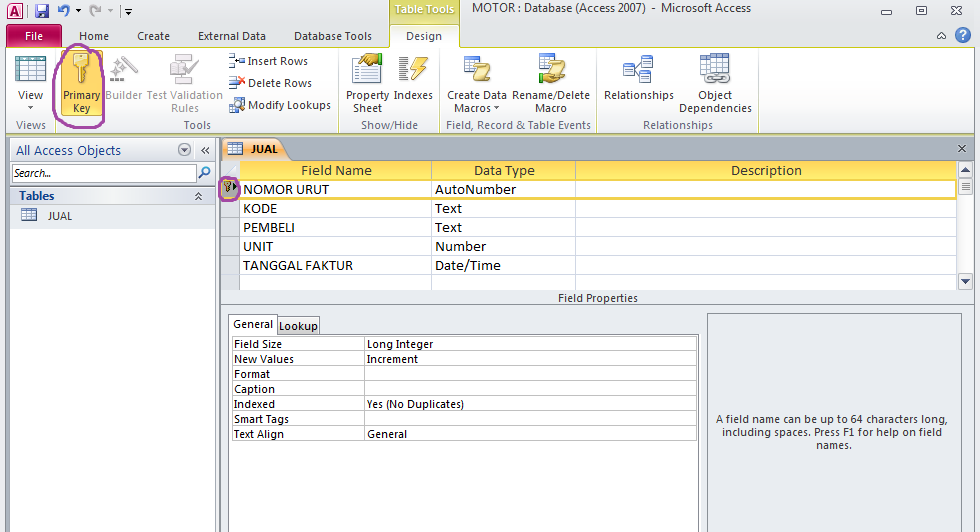Click the New Values property Increment

click(x=530, y=359)
